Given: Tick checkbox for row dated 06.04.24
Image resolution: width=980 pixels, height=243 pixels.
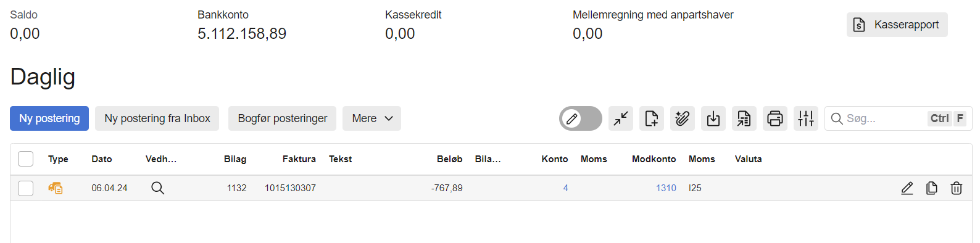Looking at the screenshot, I should [x=26, y=188].
